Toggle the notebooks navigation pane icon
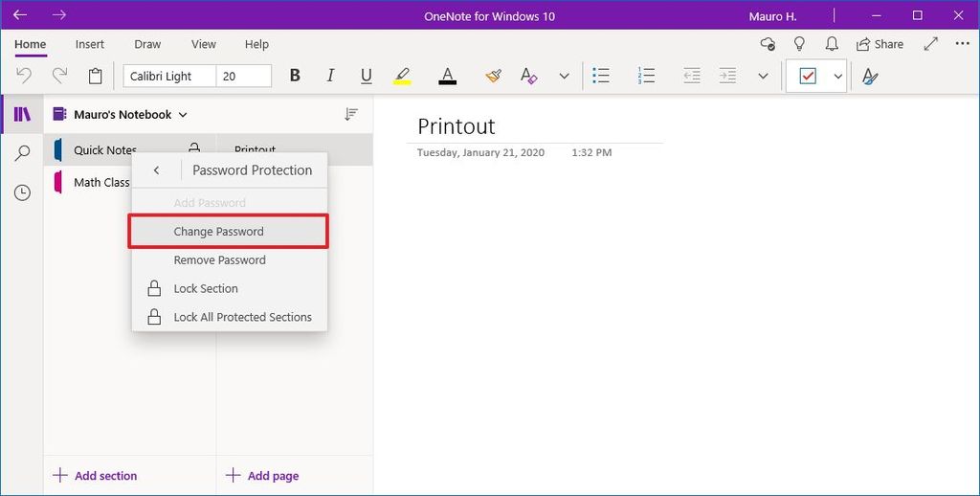980x496 pixels. (23, 114)
